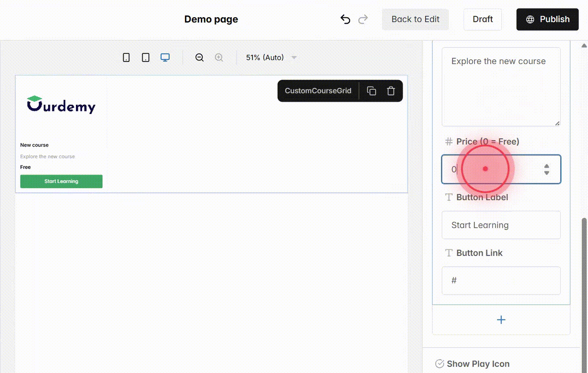Publish the Demo page
This screenshot has height=373, width=588.
[x=547, y=19]
